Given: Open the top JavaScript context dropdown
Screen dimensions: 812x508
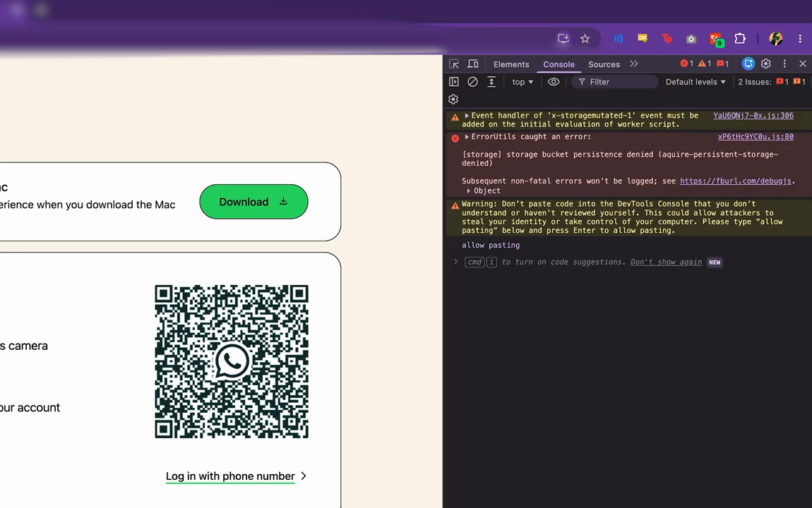Looking at the screenshot, I should [x=523, y=82].
